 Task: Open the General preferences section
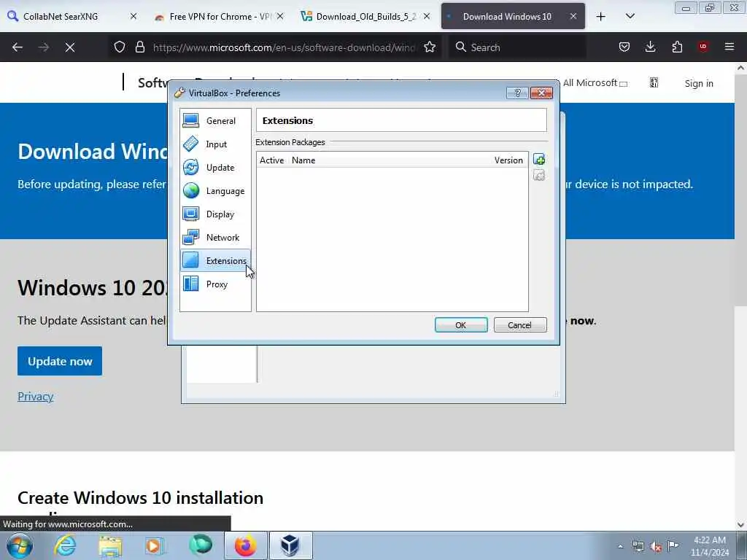click(x=215, y=121)
